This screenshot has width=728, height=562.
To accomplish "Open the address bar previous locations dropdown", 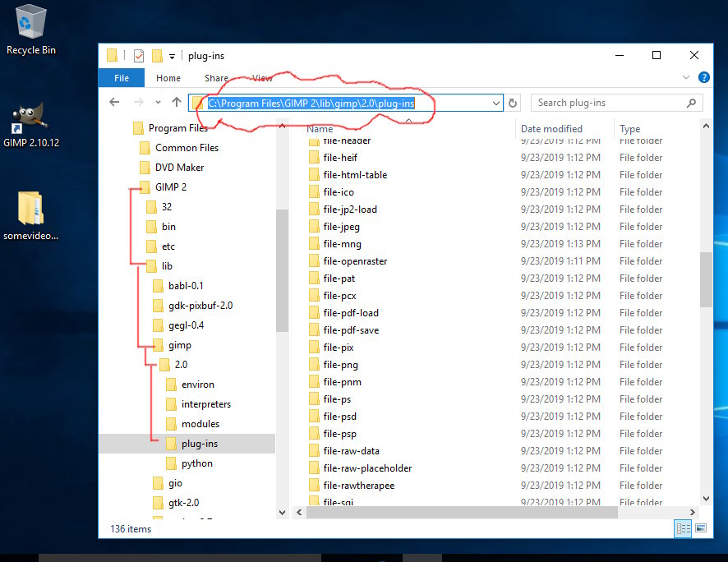I will tap(495, 103).
